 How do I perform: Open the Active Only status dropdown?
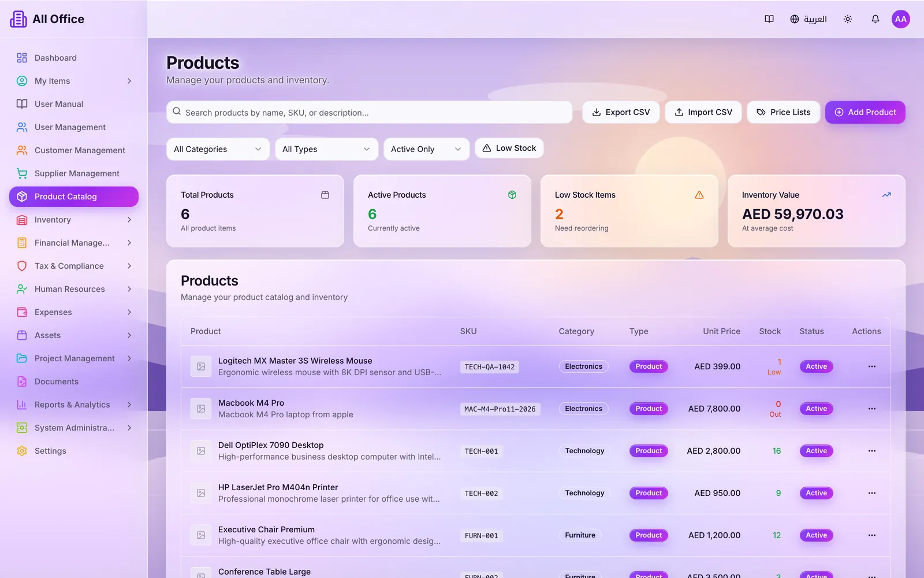426,149
